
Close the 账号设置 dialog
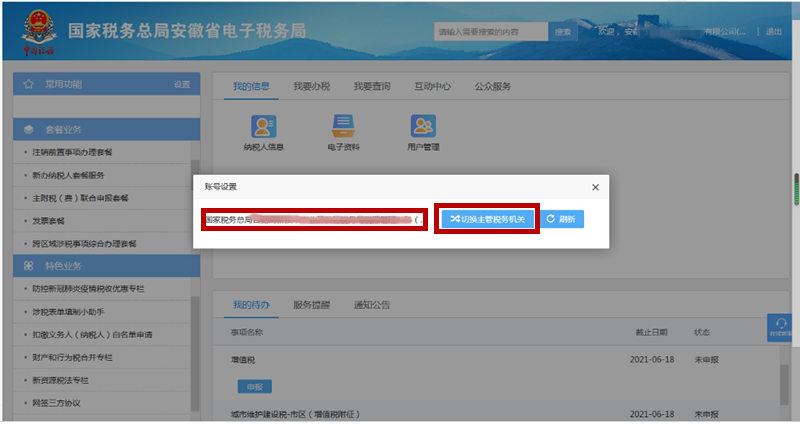[x=595, y=187]
